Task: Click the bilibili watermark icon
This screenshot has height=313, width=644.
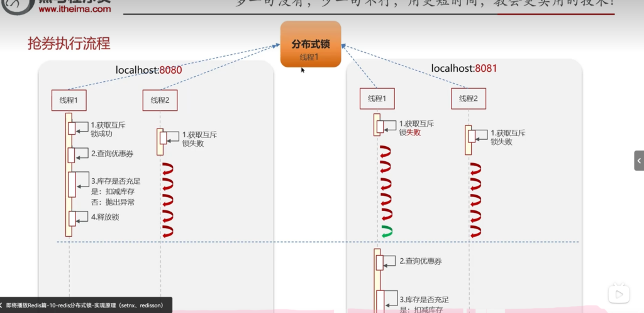Action: [x=618, y=293]
